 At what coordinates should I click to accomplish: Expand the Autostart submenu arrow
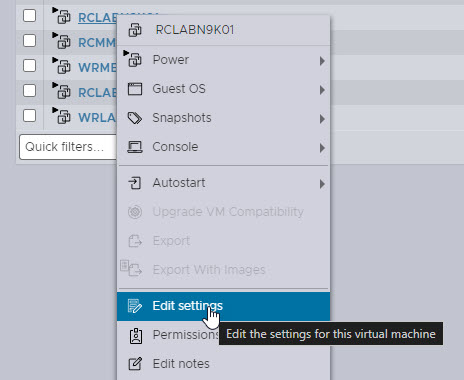pyautogui.click(x=322, y=184)
